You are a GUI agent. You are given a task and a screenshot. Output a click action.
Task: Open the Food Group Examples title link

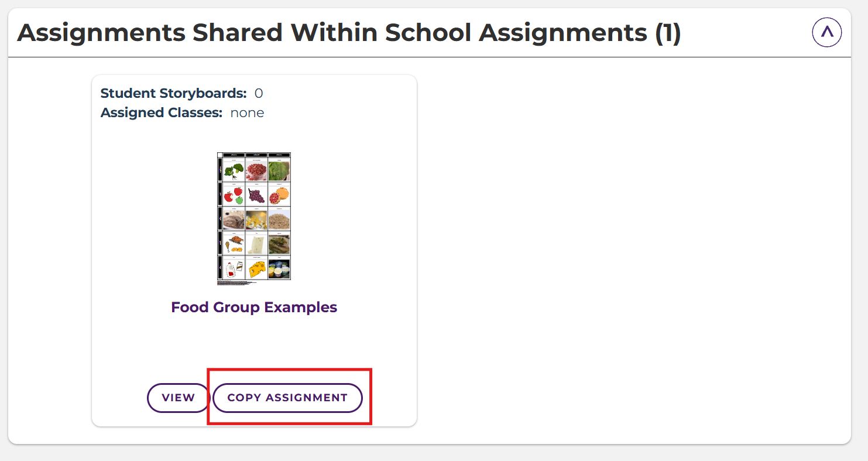(x=254, y=308)
